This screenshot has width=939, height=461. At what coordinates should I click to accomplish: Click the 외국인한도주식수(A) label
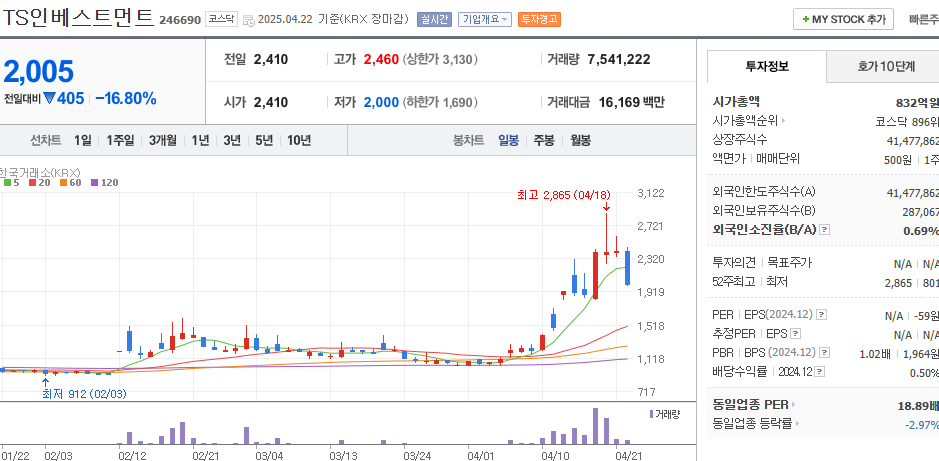(764, 192)
